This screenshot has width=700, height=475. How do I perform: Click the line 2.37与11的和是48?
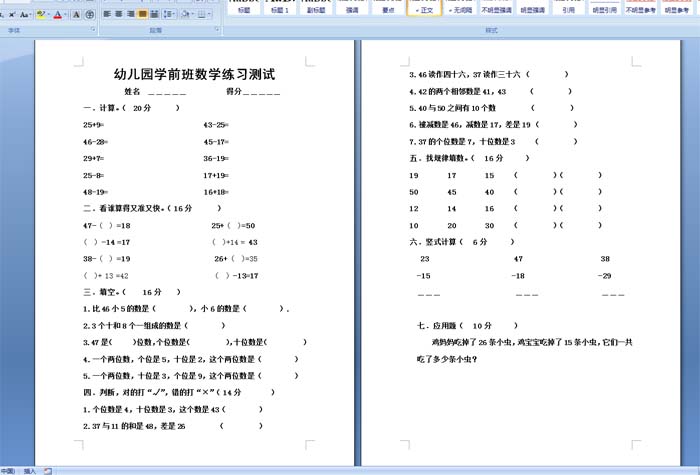click(x=173, y=426)
